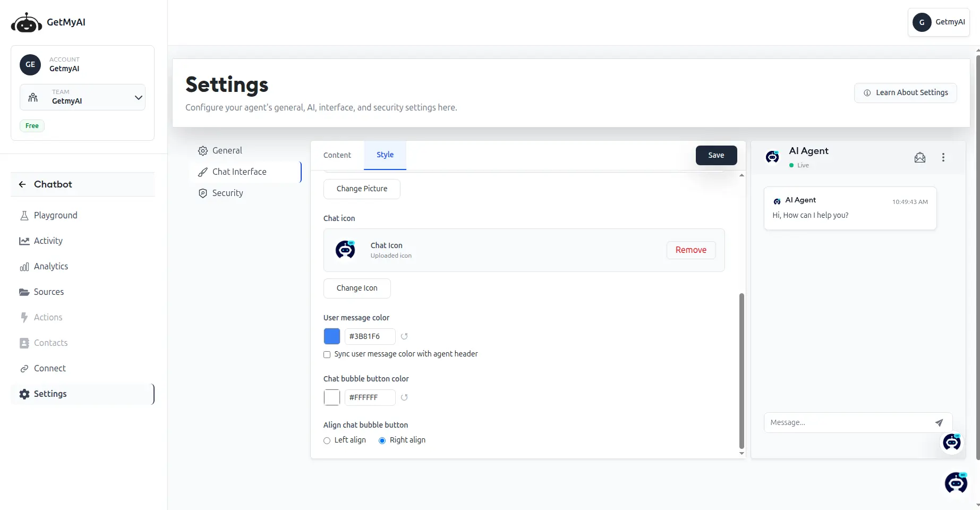Remove the uploaded chat icon
The image size is (980, 510).
[691, 250]
